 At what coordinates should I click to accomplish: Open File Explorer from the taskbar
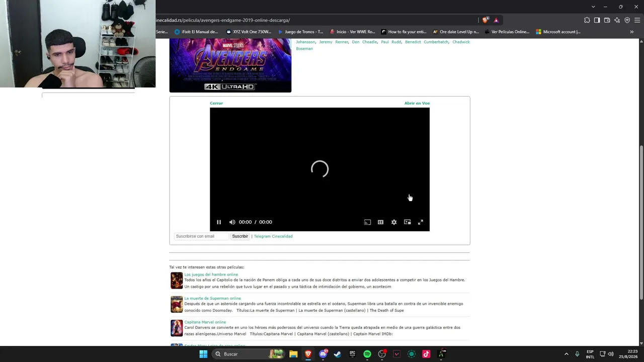click(x=293, y=354)
